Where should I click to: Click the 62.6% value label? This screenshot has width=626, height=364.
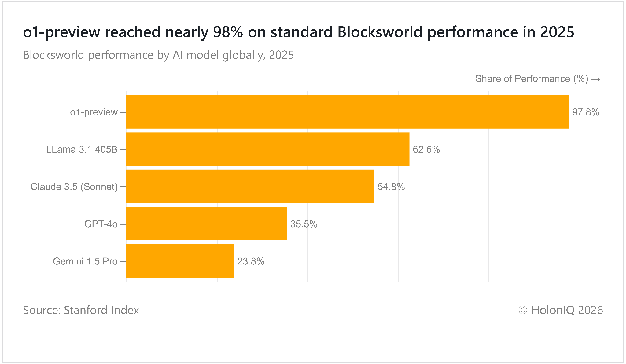pos(426,149)
